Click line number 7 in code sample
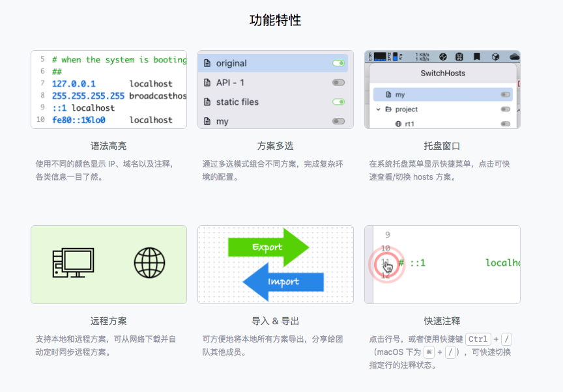 coord(42,83)
